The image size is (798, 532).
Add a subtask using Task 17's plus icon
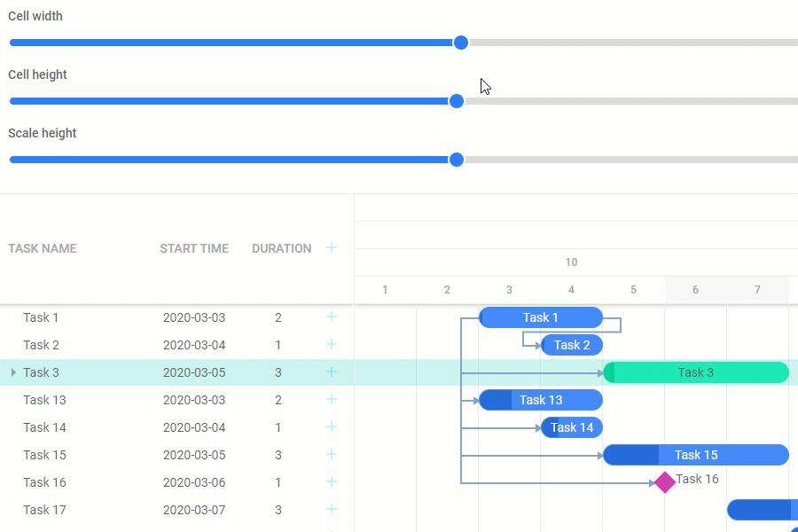332,510
